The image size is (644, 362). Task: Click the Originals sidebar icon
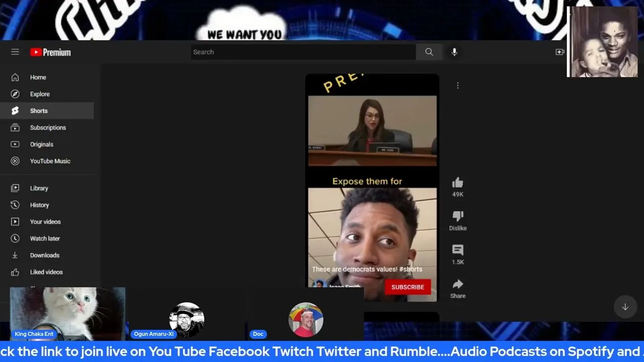(15, 144)
